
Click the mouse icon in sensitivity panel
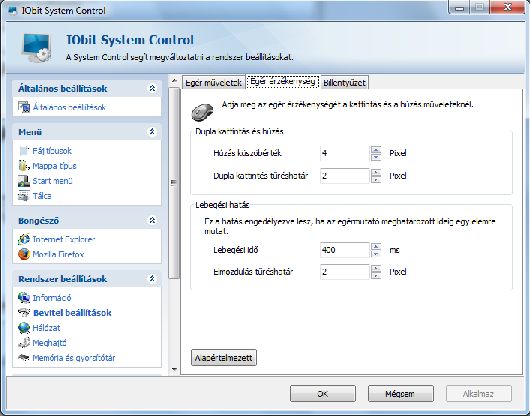click(x=202, y=112)
